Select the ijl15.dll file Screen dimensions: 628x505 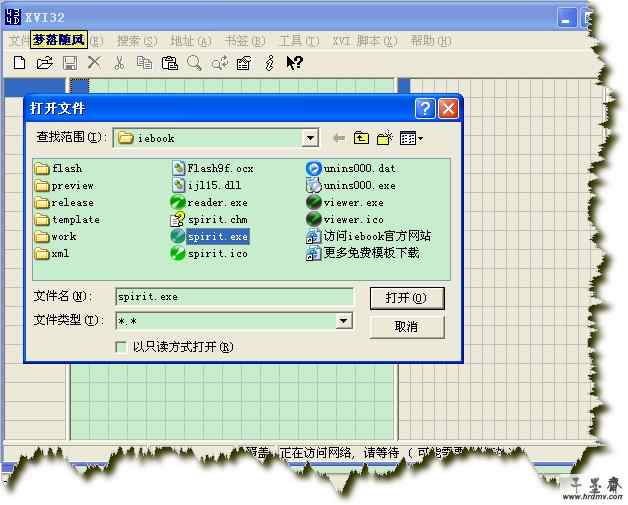point(206,185)
